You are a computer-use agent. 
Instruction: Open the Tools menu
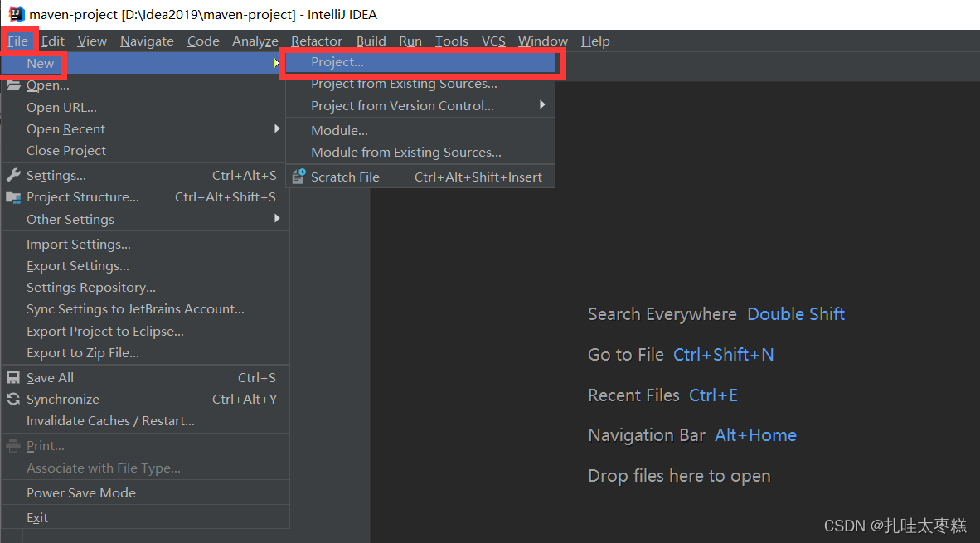pos(451,41)
